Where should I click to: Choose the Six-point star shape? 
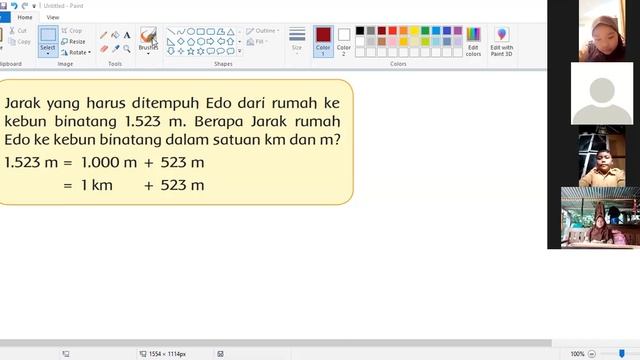201,51
